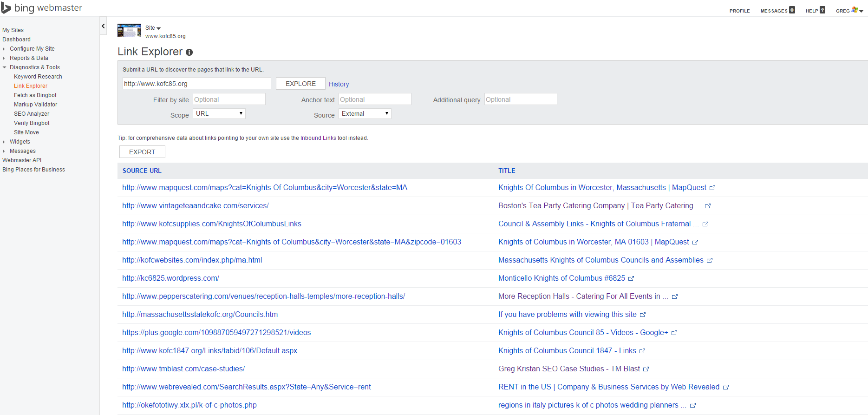Collapse the sidebar with the arrow
Viewport: 868px width, 415px height.
pos(103,26)
